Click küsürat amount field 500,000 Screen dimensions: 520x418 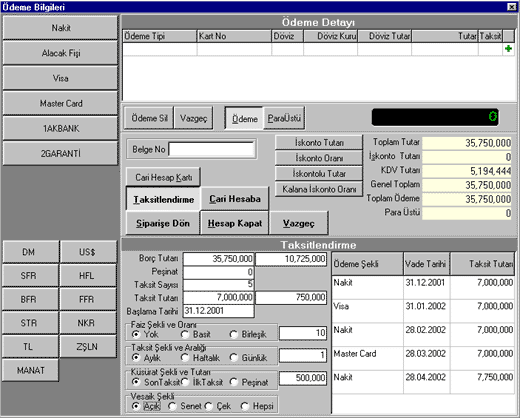pyautogui.click(x=303, y=378)
